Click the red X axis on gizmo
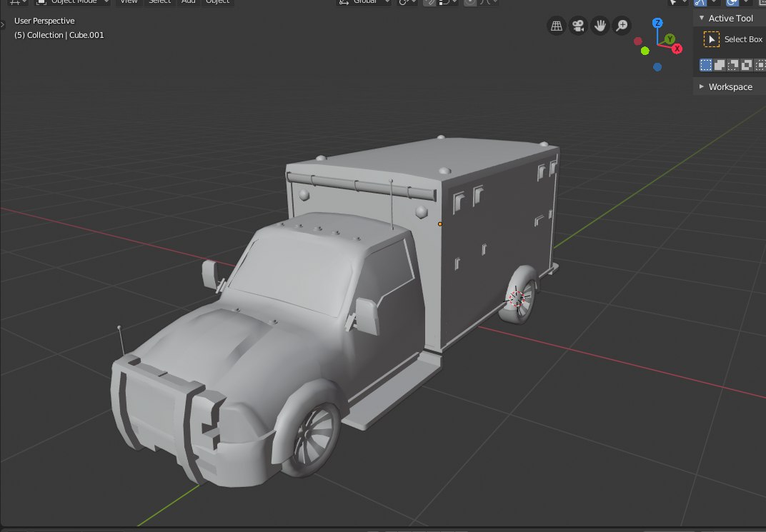The width and height of the screenshot is (766, 532). [677, 49]
